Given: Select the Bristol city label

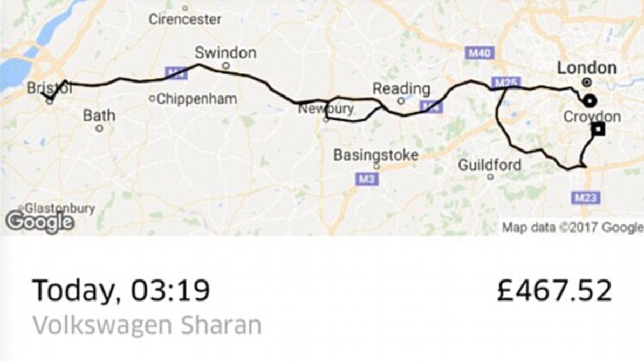Looking at the screenshot, I should click(x=49, y=88).
